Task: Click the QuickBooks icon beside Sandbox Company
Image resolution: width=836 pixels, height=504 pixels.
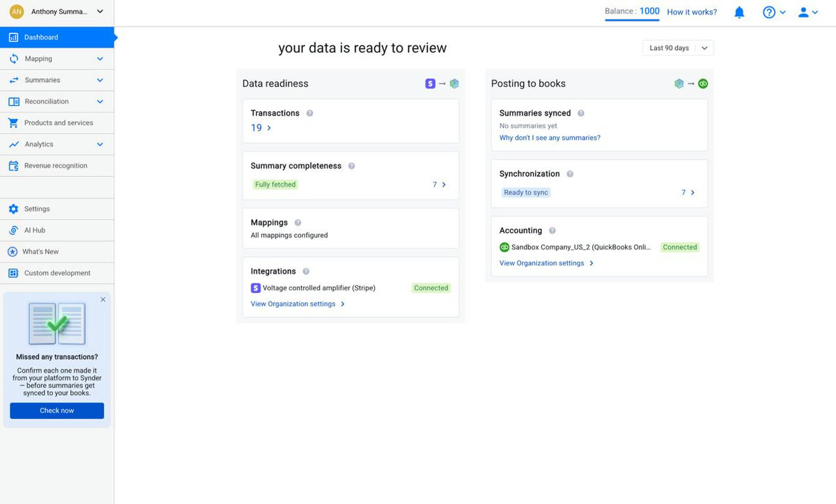Action: tap(504, 247)
